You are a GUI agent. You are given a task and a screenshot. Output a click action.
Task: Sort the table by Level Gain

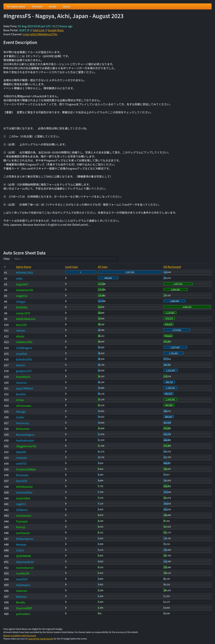point(71,267)
